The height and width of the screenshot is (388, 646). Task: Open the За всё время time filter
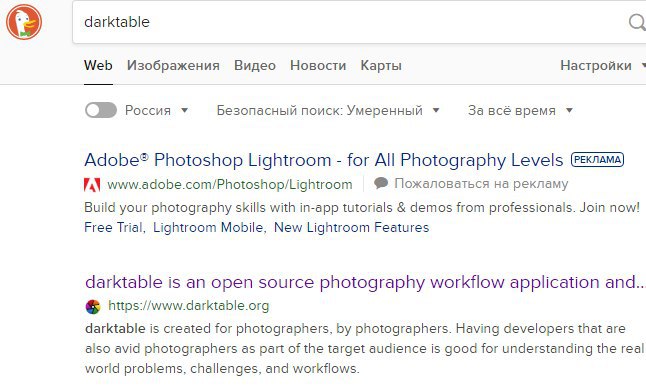(520, 110)
